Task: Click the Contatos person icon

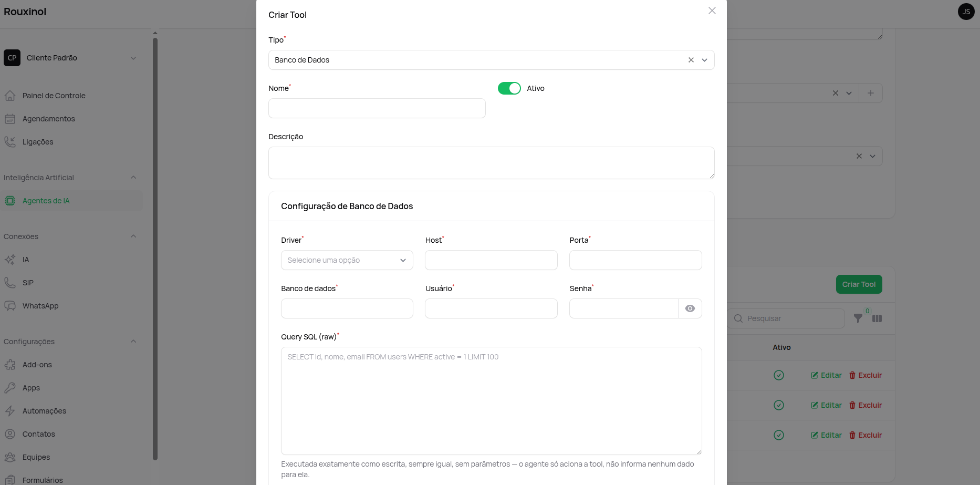Action: [x=10, y=434]
